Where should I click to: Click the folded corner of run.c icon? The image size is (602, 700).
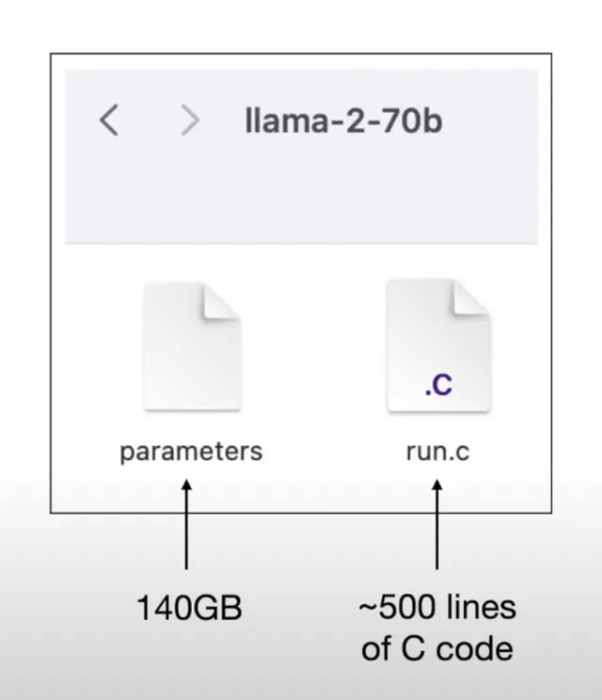pos(471,297)
